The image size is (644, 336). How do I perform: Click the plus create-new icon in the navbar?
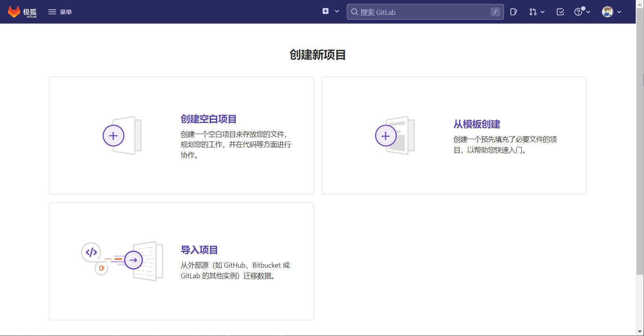click(326, 11)
